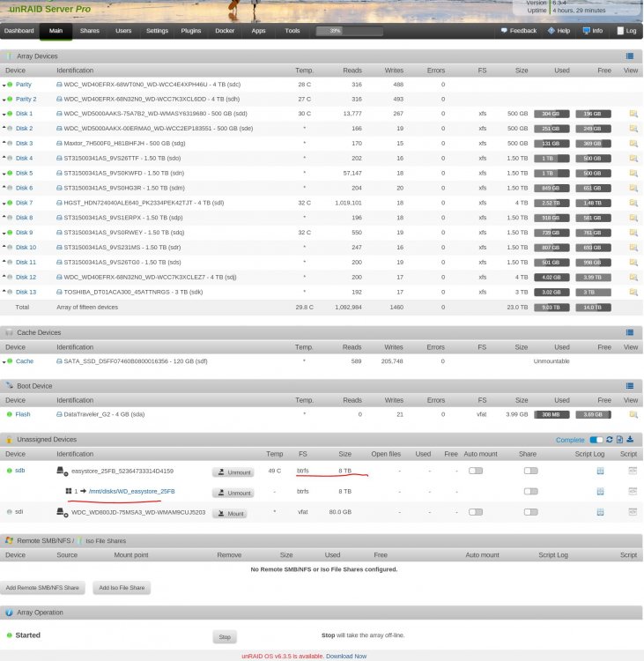Spin up Disk 2 via arrow indicator
This screenshot has width=644, height=661.
tap(4, 128)
